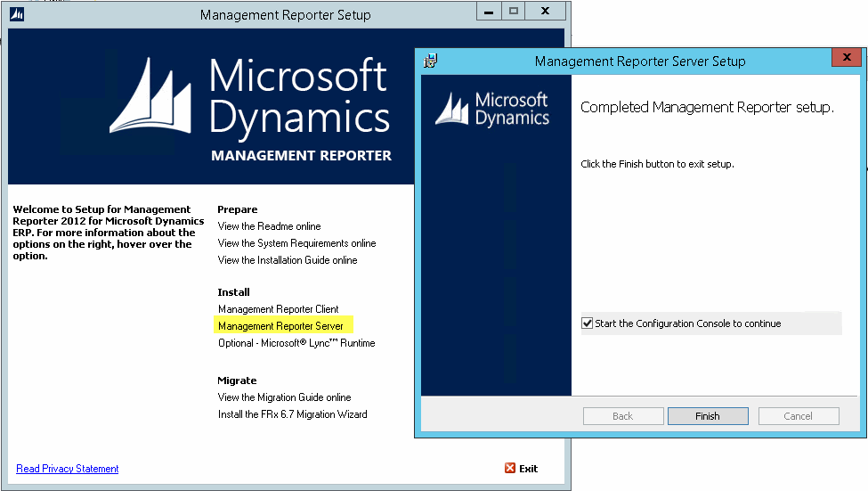Maximize the Management Reporter Setup window
The height and width of the screenshot is (491, 868).
click(514, 11)
